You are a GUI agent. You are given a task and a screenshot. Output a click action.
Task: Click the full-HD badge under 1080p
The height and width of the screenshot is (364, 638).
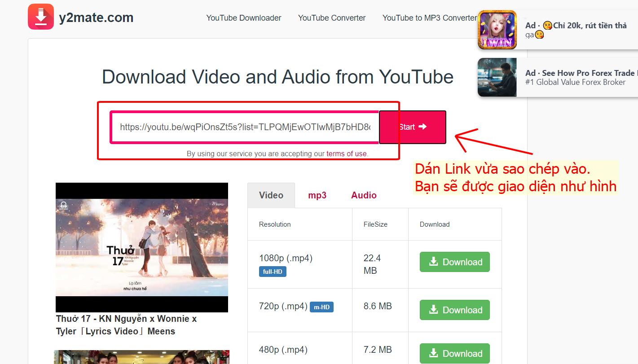pos(273,272)
